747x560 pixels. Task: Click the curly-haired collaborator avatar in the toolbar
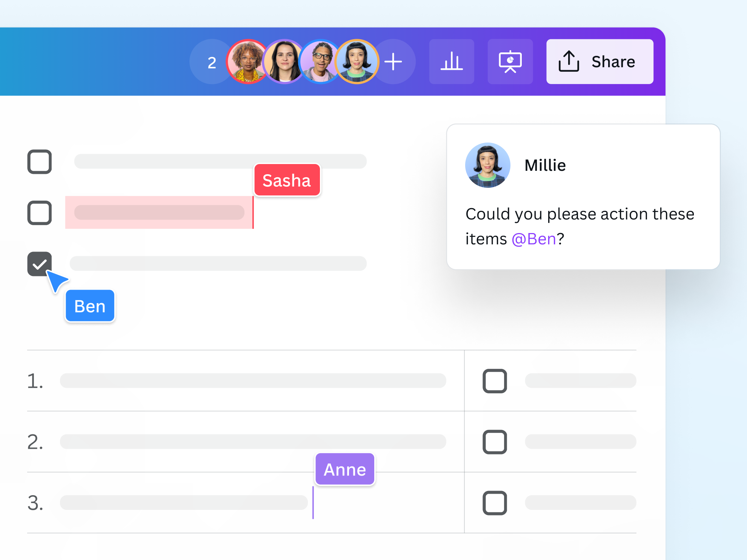click(247, 61)
